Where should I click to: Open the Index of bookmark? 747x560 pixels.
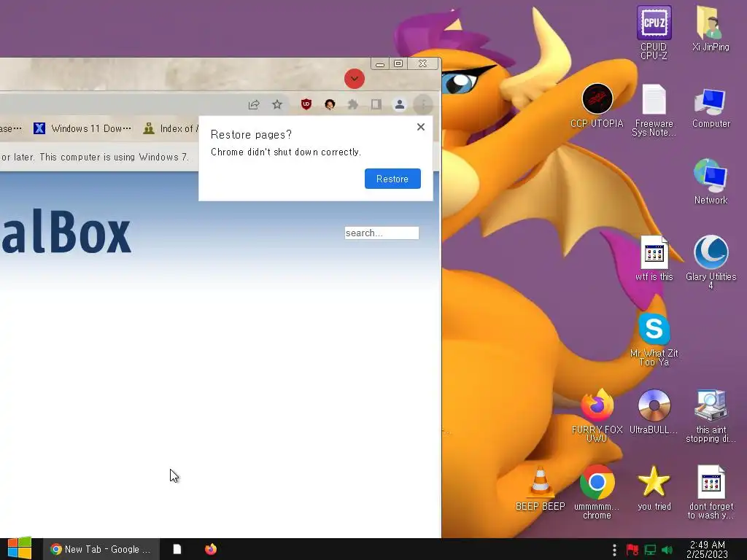click(171, 128)
